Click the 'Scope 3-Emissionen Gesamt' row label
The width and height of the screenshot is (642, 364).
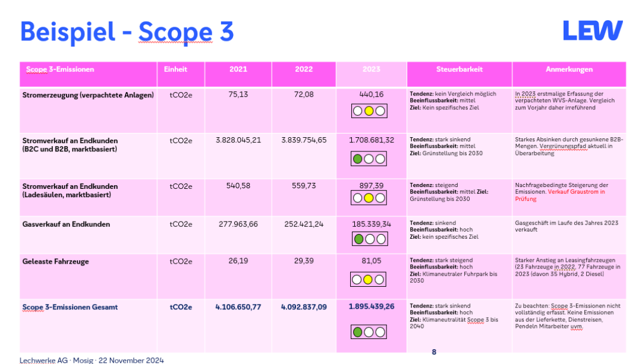point(70,307)
